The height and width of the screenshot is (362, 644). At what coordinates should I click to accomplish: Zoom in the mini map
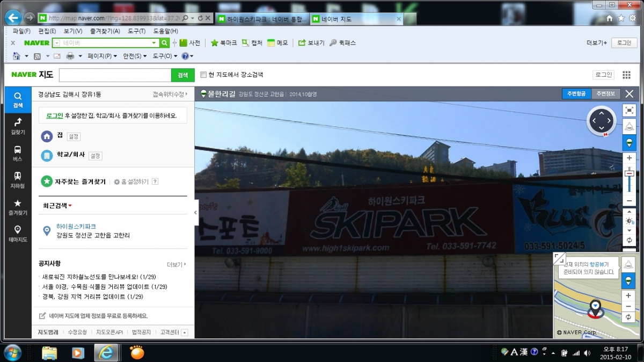tap(628, 295)
